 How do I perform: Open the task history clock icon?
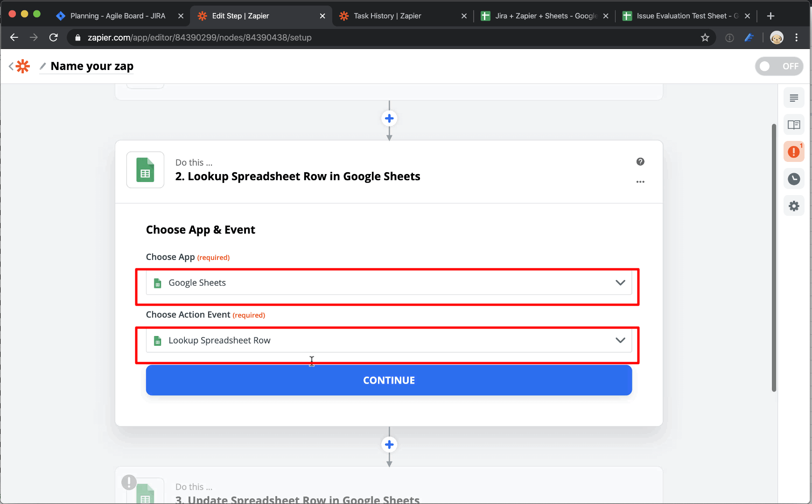[794, 179]
